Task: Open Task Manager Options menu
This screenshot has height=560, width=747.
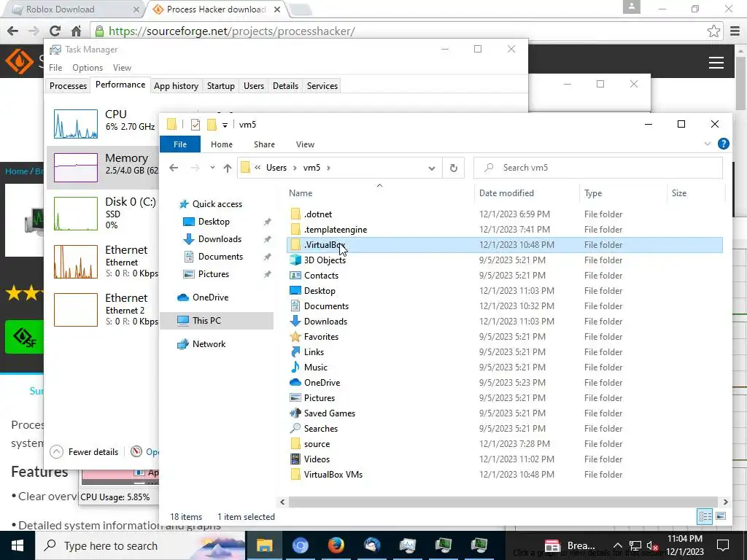Action: (x=88, y=68)
